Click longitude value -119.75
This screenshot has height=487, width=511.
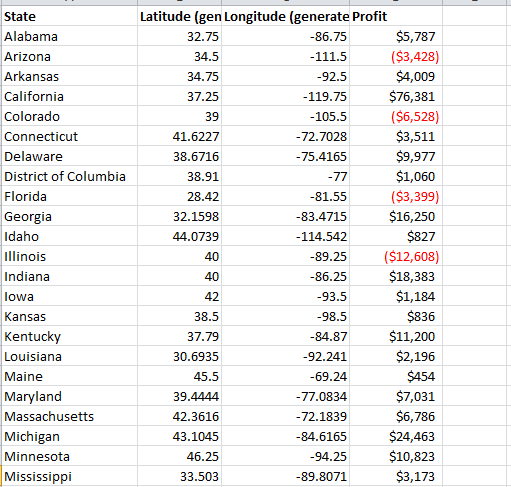285,96
